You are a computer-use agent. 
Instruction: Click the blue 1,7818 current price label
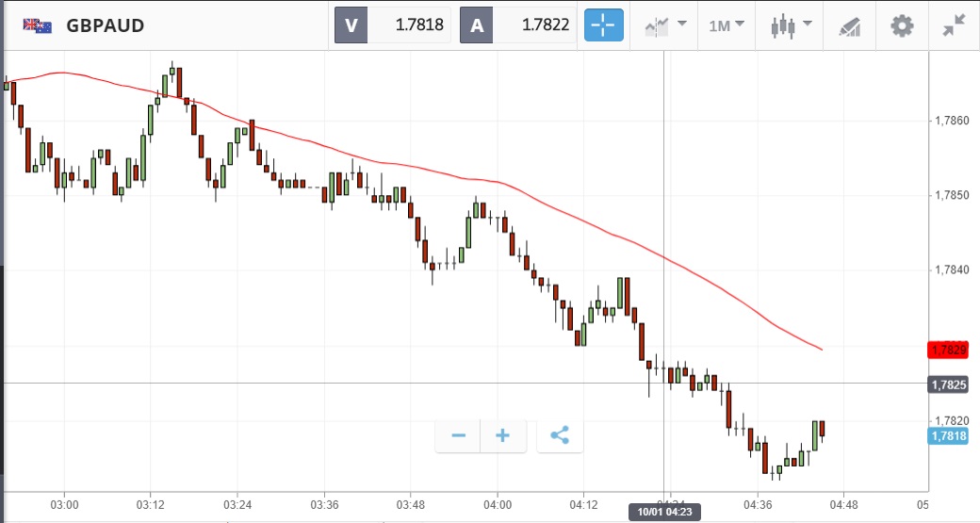[x=948, y=435]
